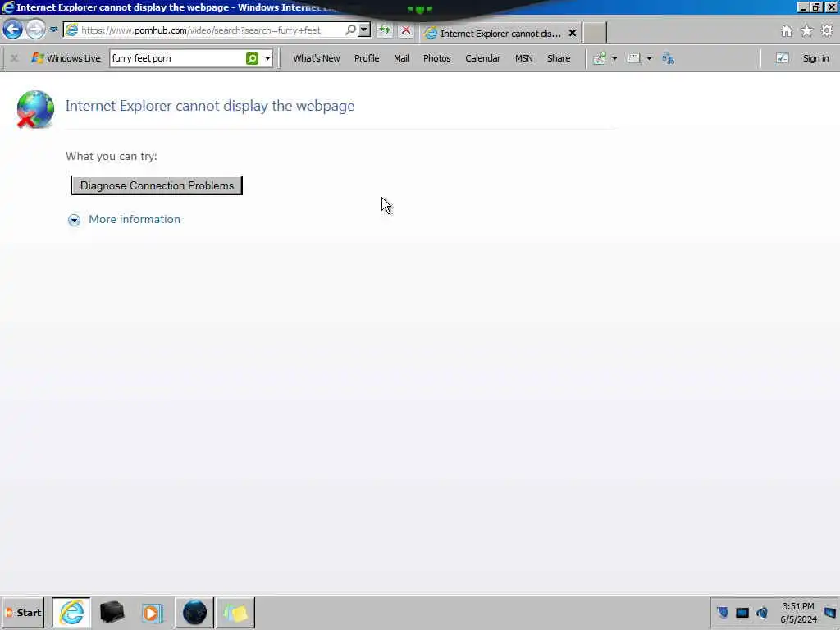Click Share in the toolbar
The image size is (840, 630).
(x=558, y=58)
